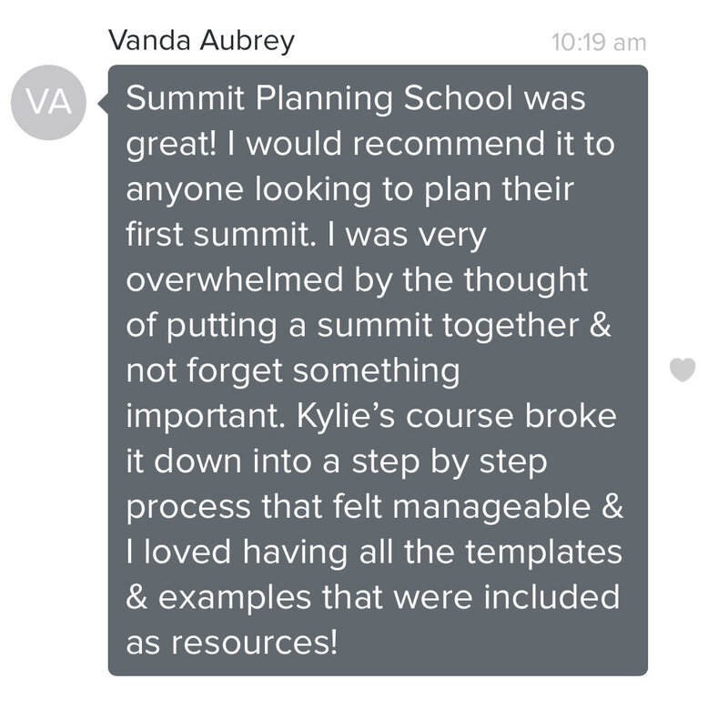Click the phrase 'anyone looking to plan their'

coord(350,189)
